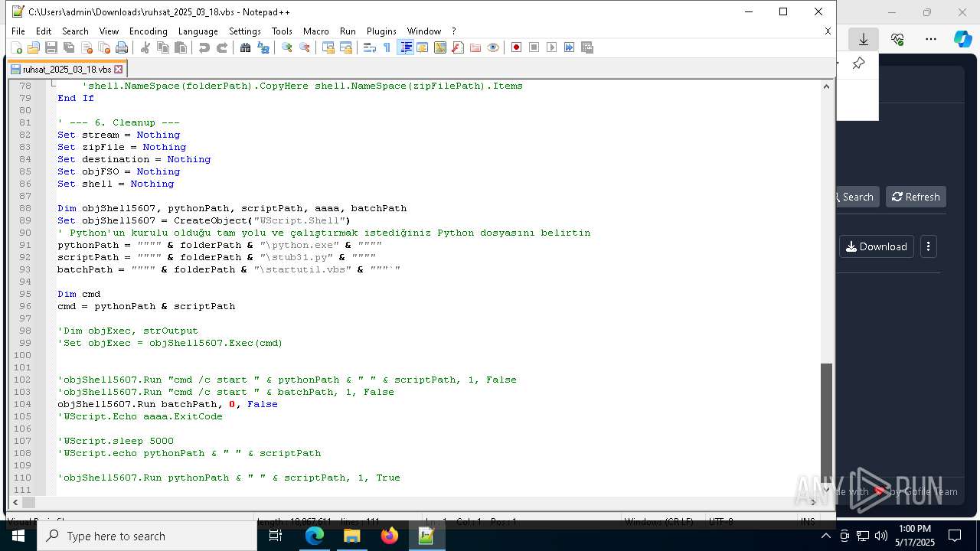Open the Replace toolbar icon
Screen dimensions: 980x551
pyautogui.click(x=263, y=47)
